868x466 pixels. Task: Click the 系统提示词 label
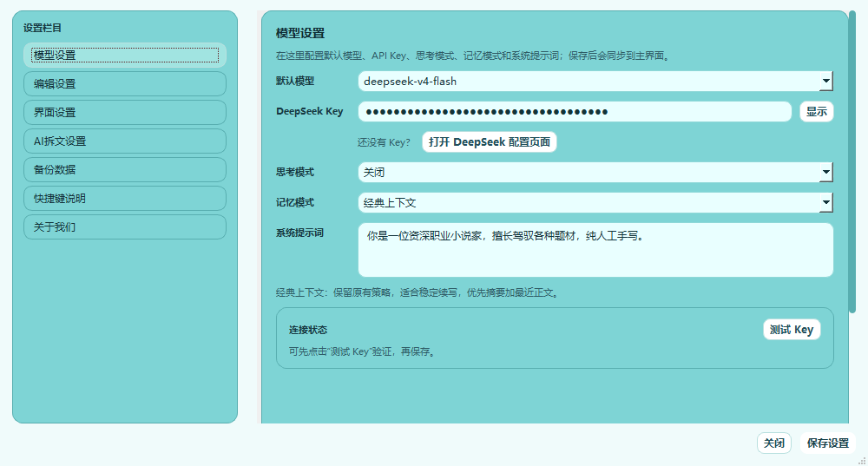click(299, 233)
